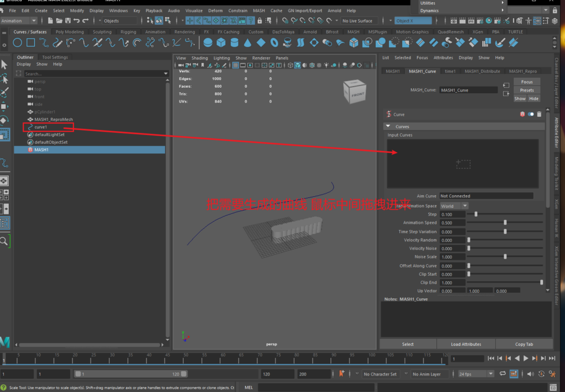Adjust the Noise Scale slider

point(505,257)
